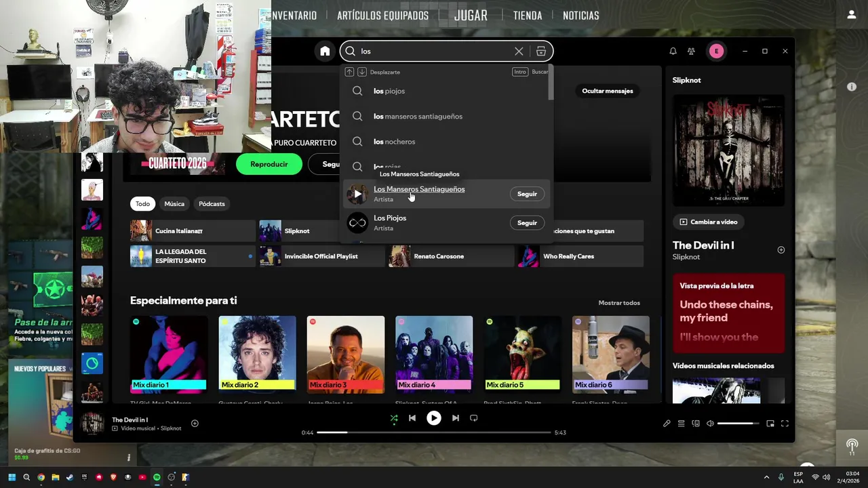Image resolution: width=868 pixels, height=488 pixels.
Task: Enter full screen from player bar
Action: (x=785, y=424)
